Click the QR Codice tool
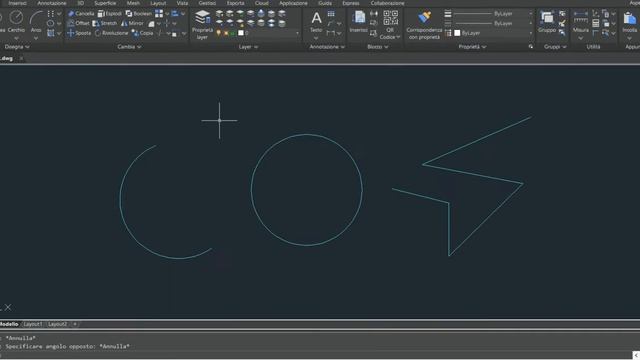This screenshot has width=640, height=360. (x=390, y=25)
